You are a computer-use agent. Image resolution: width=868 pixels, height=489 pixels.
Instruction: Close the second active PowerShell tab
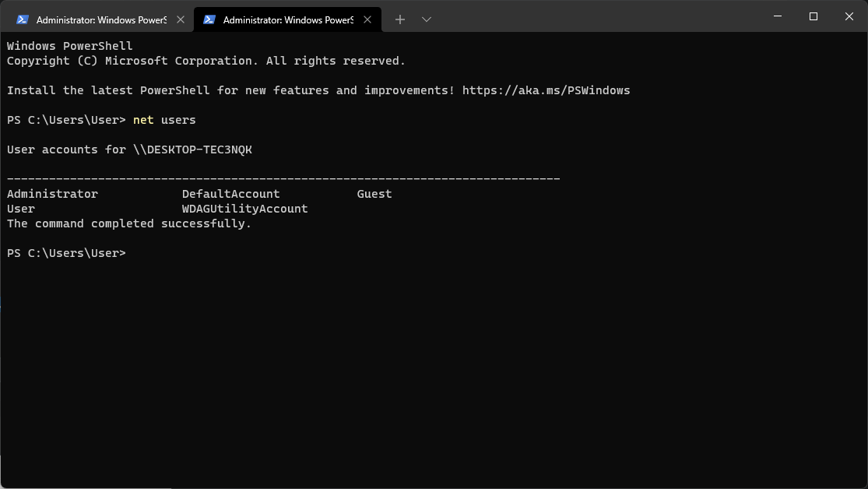tap(367, 19)
